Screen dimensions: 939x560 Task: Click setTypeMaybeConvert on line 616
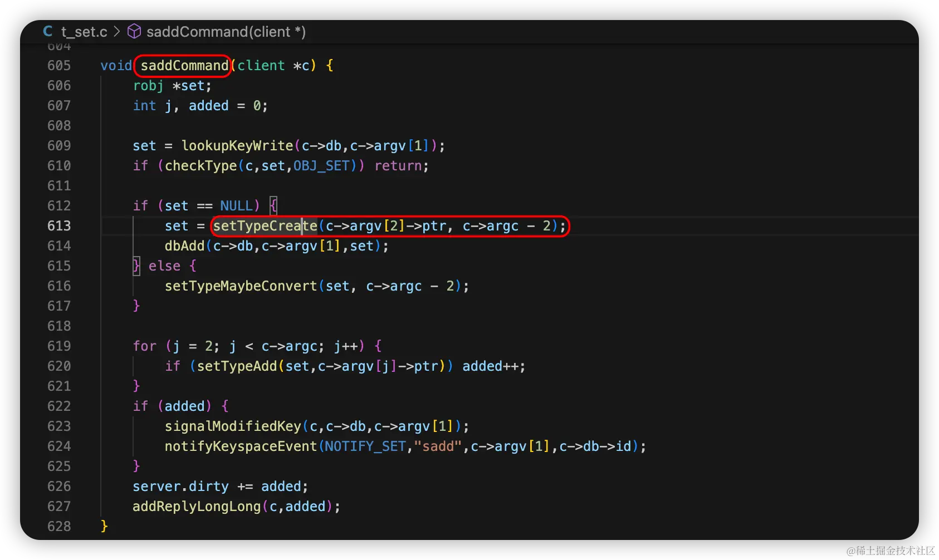(x=241, y=286)
